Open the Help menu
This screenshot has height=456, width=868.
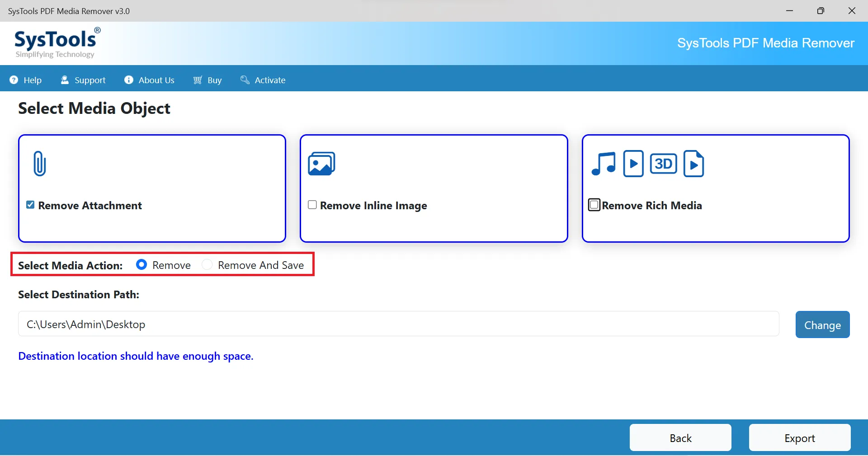tap(26, 80)
